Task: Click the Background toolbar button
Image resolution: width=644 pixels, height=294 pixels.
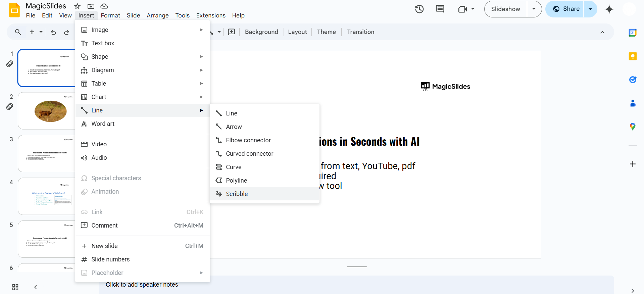Action: 261,32
